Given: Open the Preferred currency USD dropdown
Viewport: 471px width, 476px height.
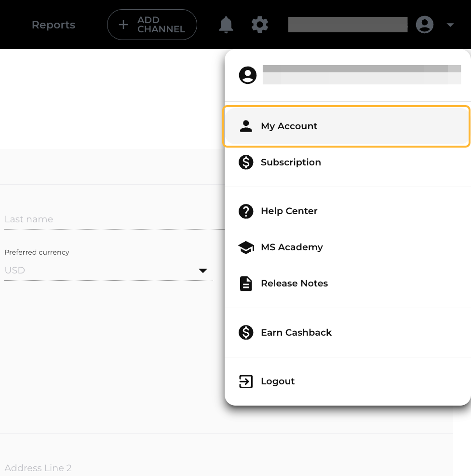Looking at the screenshot, I should (108, 270).
